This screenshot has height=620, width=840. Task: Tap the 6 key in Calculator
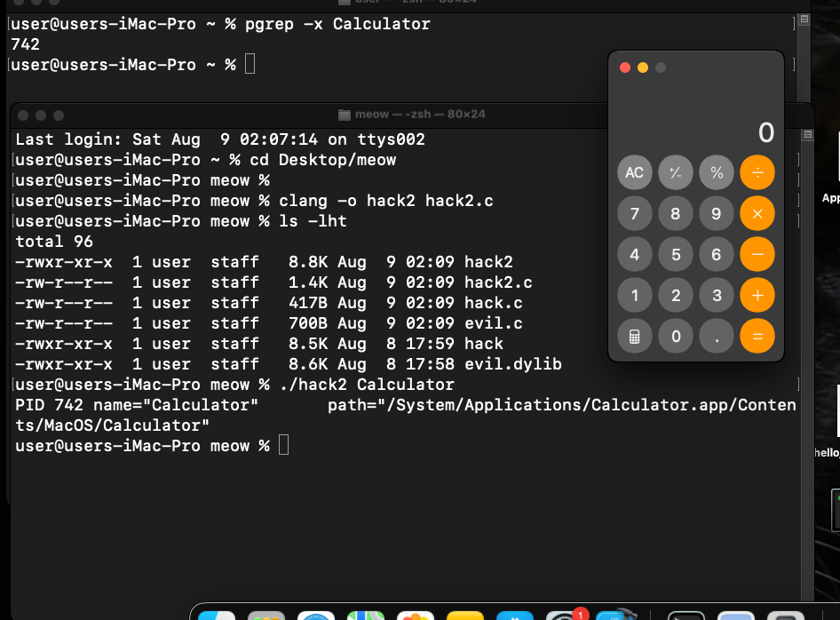point(717,254)
